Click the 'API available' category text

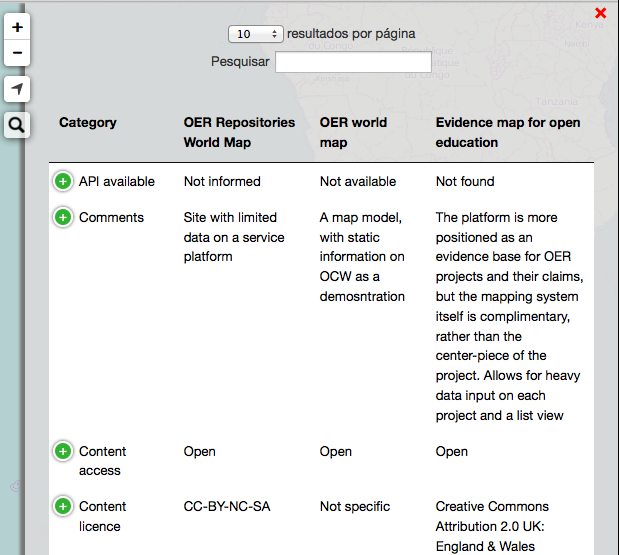[x=117, y=182]
